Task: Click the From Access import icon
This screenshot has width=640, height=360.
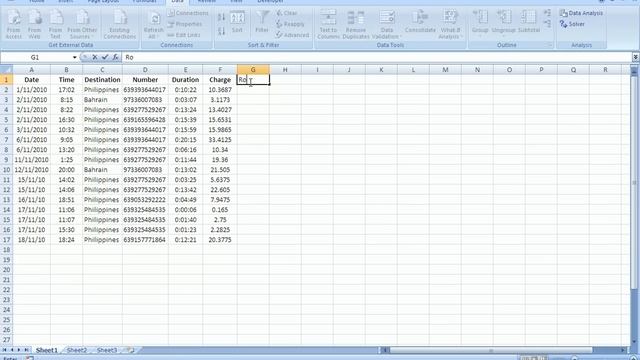Action: (x=13, y=24)
